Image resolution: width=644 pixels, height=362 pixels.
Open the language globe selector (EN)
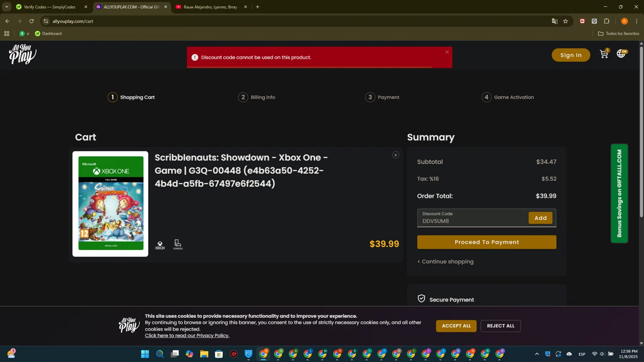tap(622, 54)
